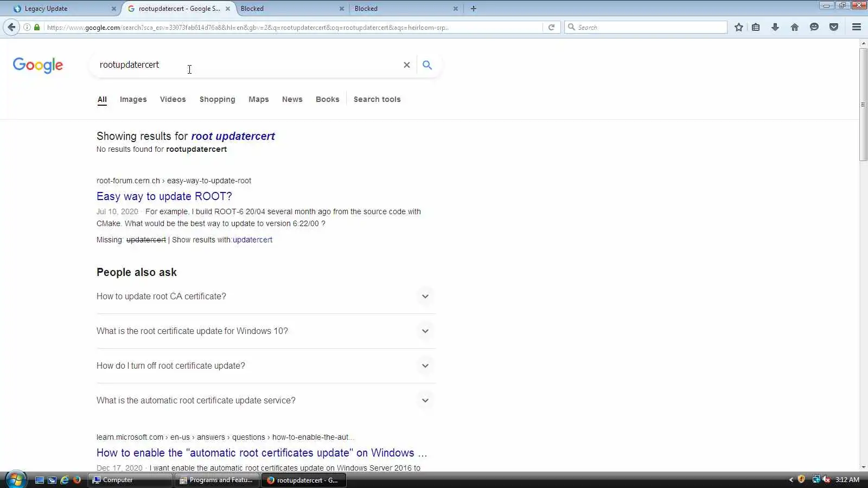The height and width of the screenshot is (488, 868).
Task: Open the Firefox hamburger menu
Action: 857,27
